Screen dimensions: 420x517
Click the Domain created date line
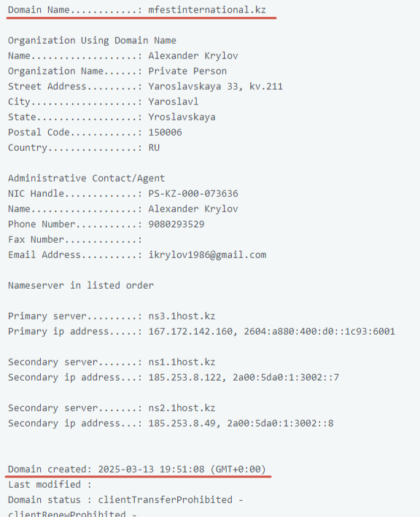click(x=137, y=469)
